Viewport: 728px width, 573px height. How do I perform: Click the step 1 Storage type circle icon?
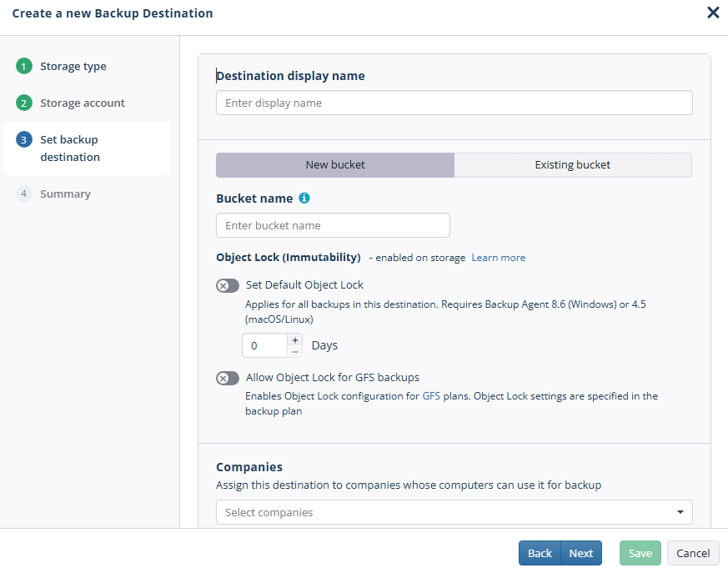[x=24, y=67]
